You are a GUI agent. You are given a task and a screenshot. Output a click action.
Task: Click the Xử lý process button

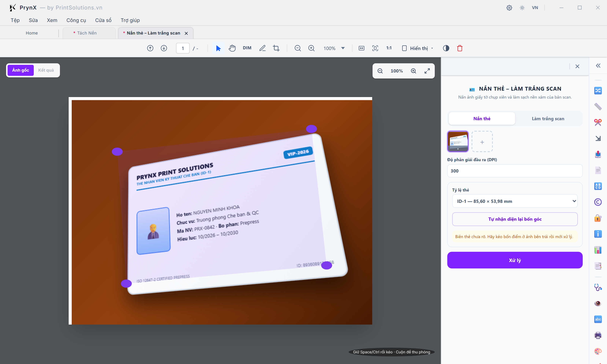click(x=515, y=260)
